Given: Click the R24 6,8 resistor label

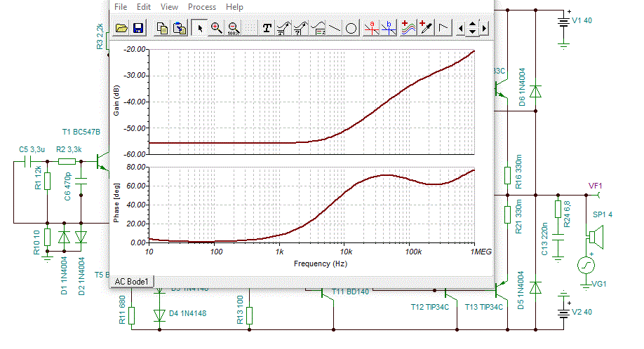Looking at the screenshot, I should click(567, 214).
